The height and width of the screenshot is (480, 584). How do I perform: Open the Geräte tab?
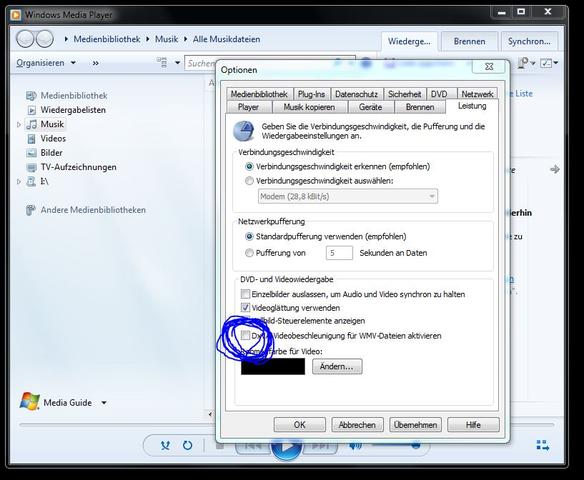pyautogui.click(x=371, y=107)
